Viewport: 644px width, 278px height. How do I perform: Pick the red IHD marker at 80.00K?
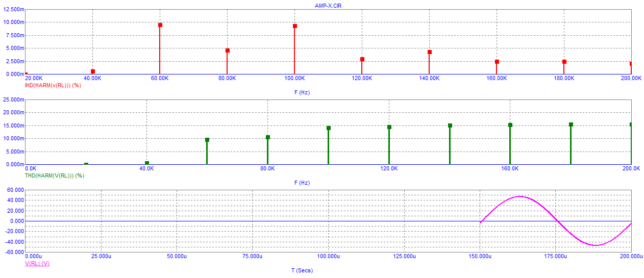pos(227,50)
